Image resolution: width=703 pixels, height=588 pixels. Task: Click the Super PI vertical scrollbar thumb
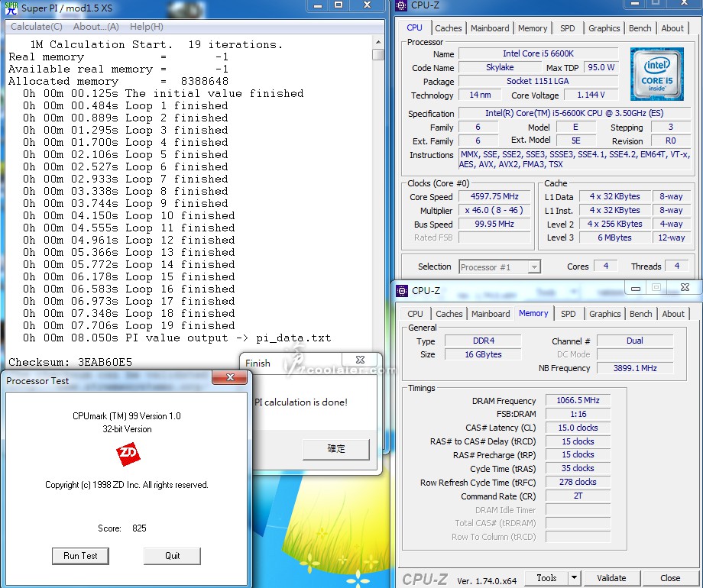378,55
